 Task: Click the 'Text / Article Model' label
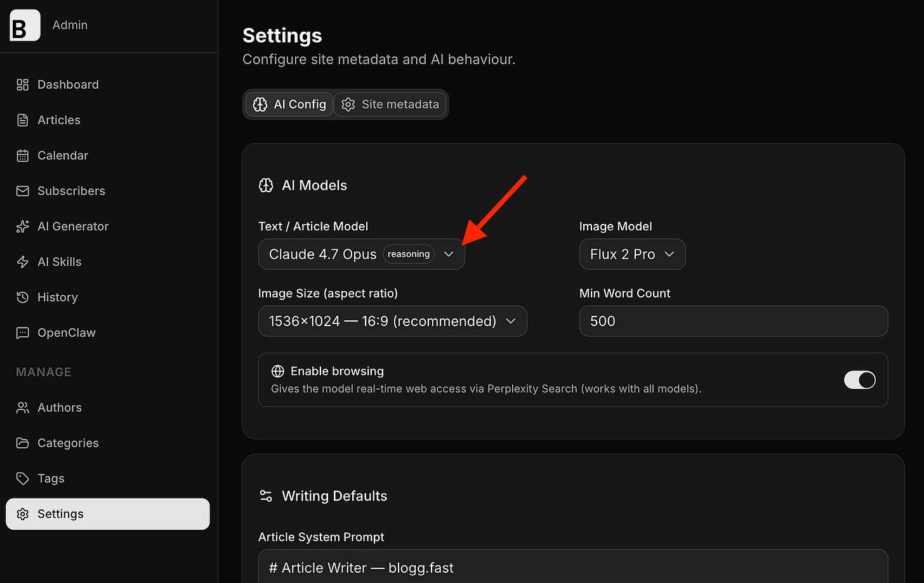(x=313, y=226)
